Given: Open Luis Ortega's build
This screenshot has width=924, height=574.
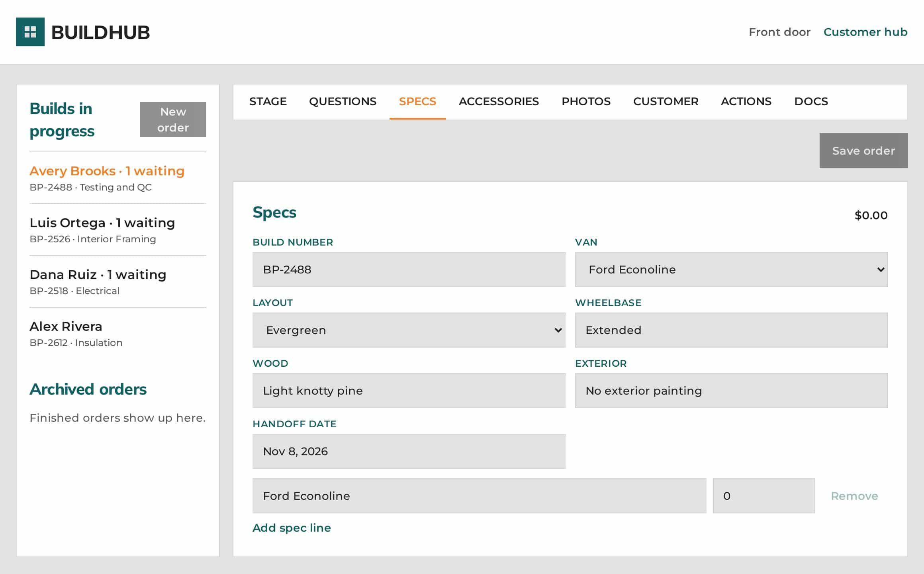Looking at the screenshot, I should [x=118, y=230].
